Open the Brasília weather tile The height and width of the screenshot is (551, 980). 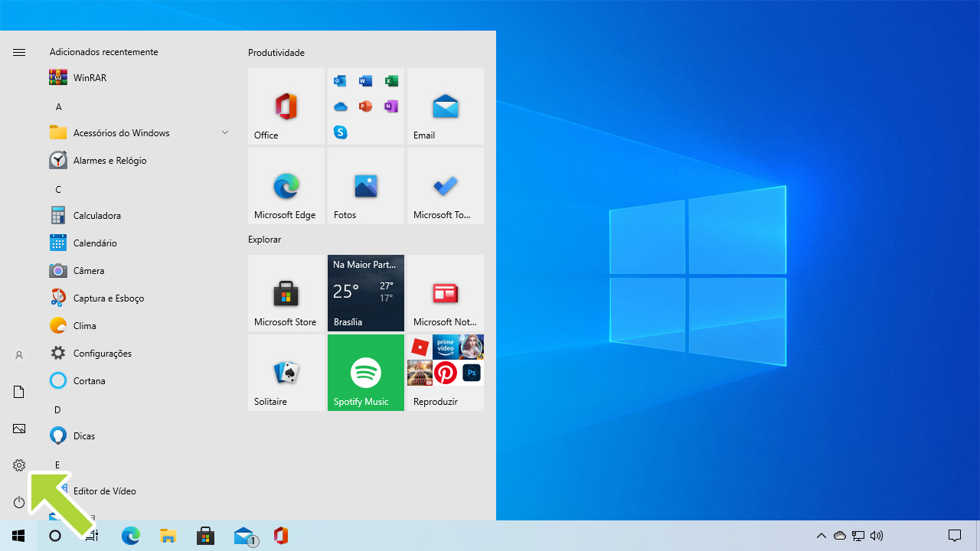pyautogui.click(x=366, y=293)
